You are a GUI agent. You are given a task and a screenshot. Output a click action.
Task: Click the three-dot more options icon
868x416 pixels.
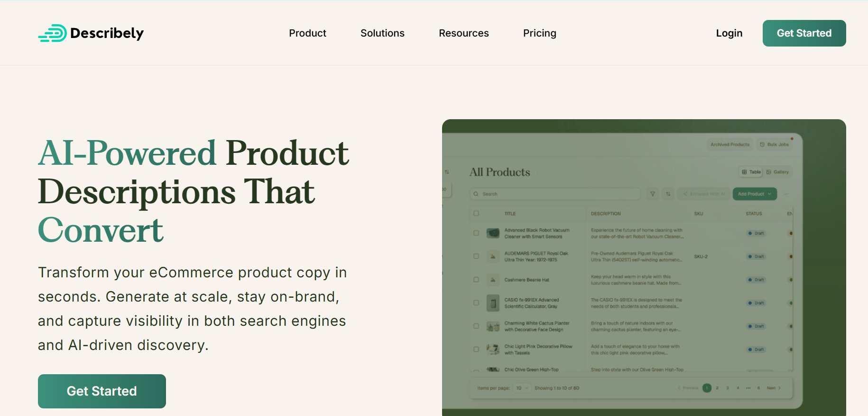[x=786, y=194]
